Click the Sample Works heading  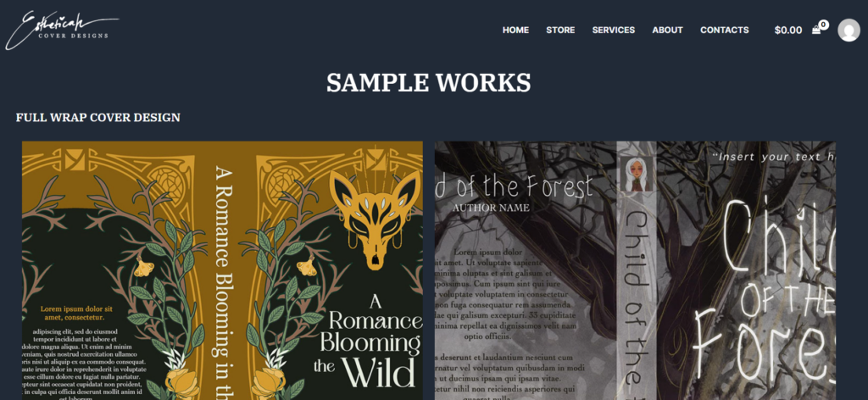coord(428,82)
